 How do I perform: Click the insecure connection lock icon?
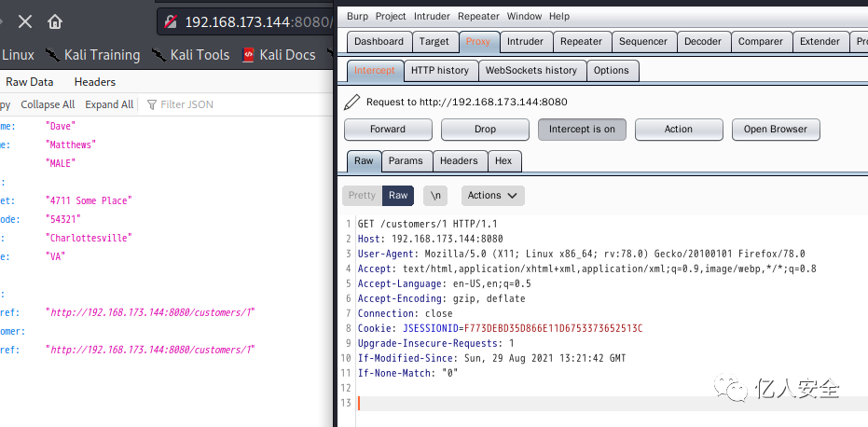(171, 22)
